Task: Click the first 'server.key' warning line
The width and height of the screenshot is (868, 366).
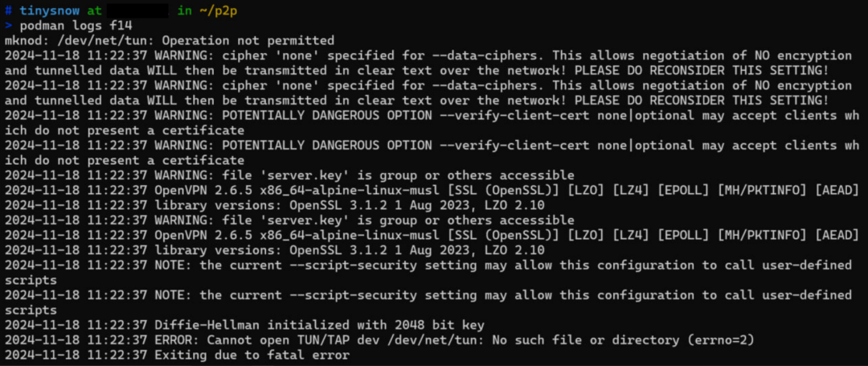Action: (x=289, y=175)
